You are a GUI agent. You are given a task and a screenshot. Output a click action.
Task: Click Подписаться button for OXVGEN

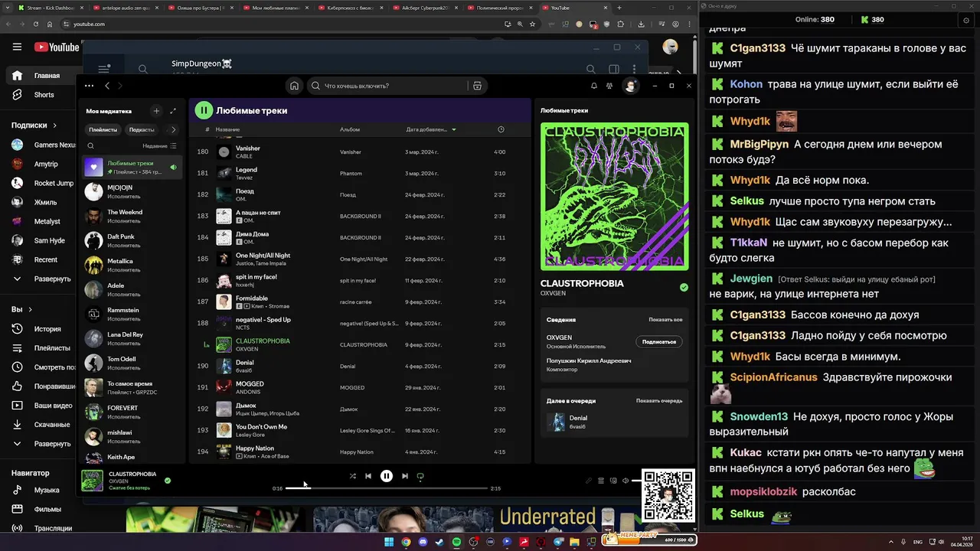click(x=658, y=341)
